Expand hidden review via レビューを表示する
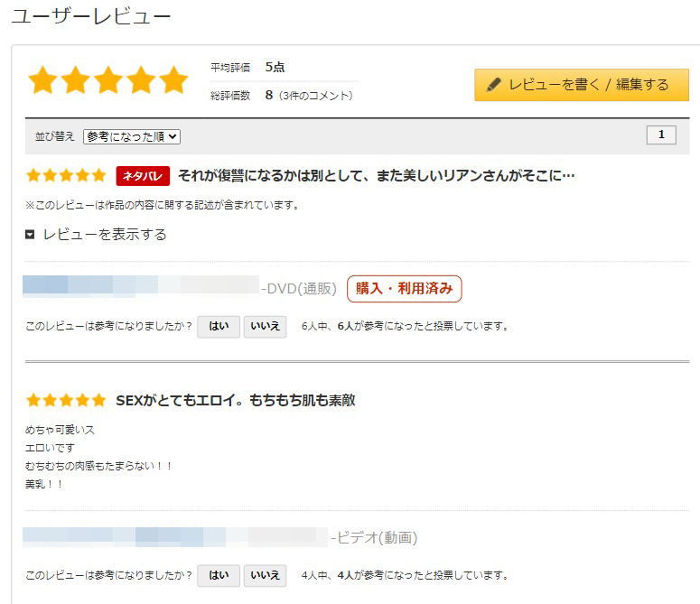This screenshot has width=700, height=604. click(x=105, y=235)
